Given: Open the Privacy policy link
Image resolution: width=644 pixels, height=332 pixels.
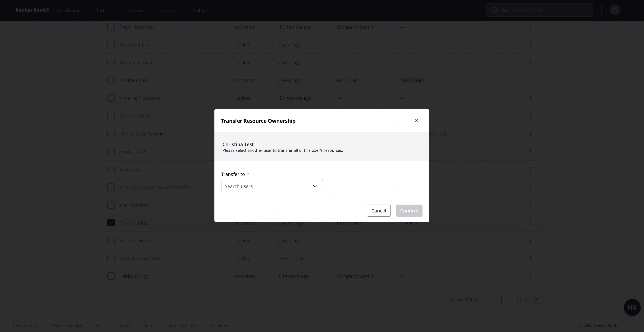Looking at the screenshot, I should (x=26, y=326).
